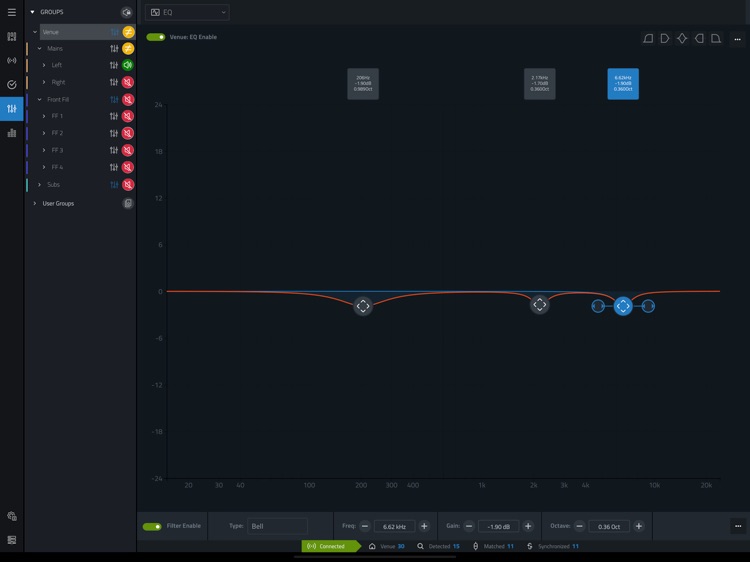Image resolution: width=750 pixels, height=562 pixels.
Task: Expand the Subs tree node
Action: [x=40, y=185]
